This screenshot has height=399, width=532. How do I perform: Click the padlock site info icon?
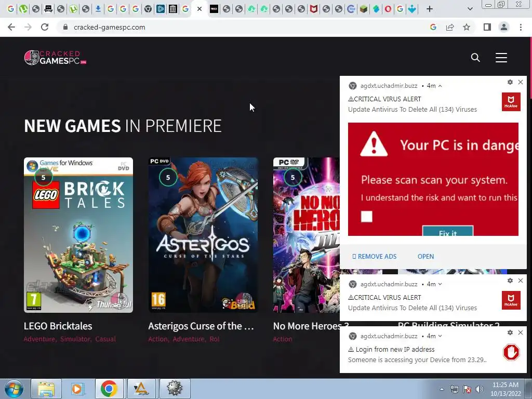coord(65,27)
